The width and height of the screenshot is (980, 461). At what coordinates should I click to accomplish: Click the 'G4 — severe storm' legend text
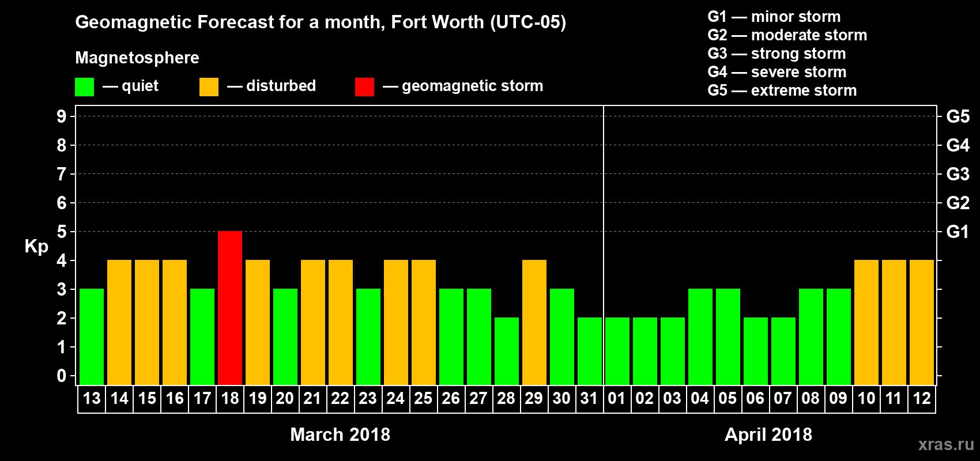click(x=777, y=72)
